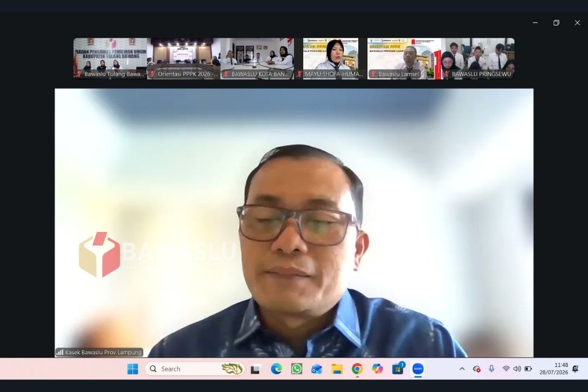
Task: Click the cloud sync error tray icon
Action: (x=476, y=369)
